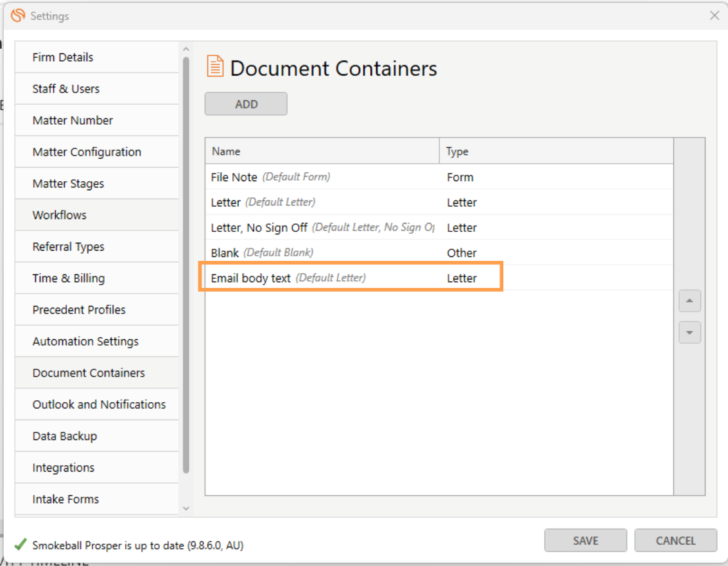Screen dimensions: 728x566
Task: Select the File Note container row
Action: click(439, 177)
